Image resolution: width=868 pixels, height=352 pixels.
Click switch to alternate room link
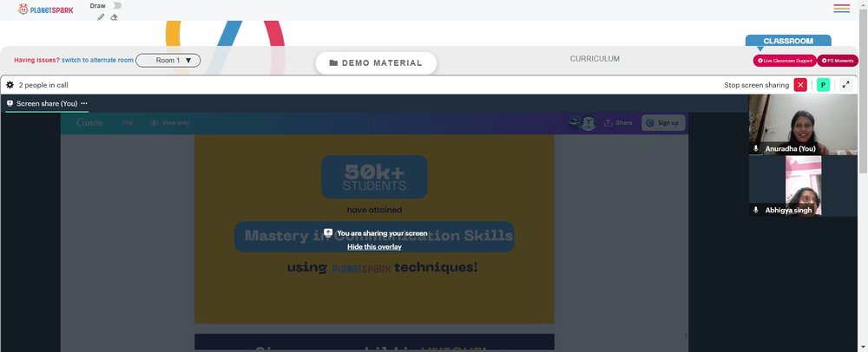pos(97,60)
